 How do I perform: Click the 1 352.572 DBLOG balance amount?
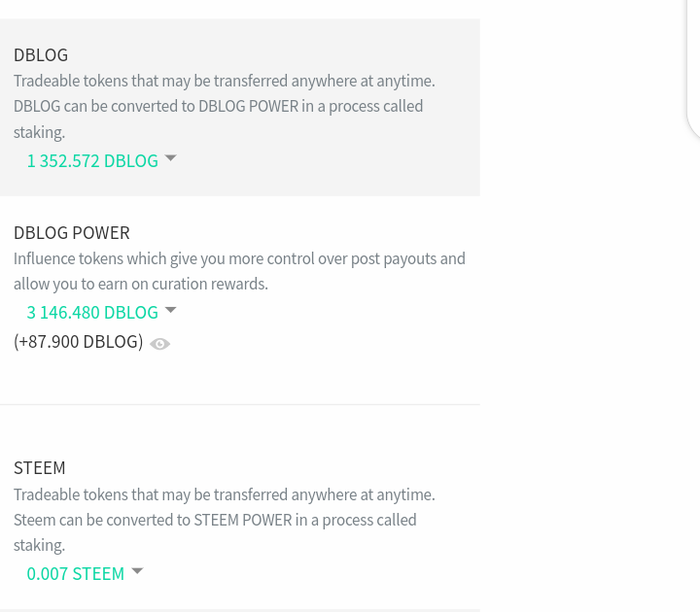coord(91,160)
